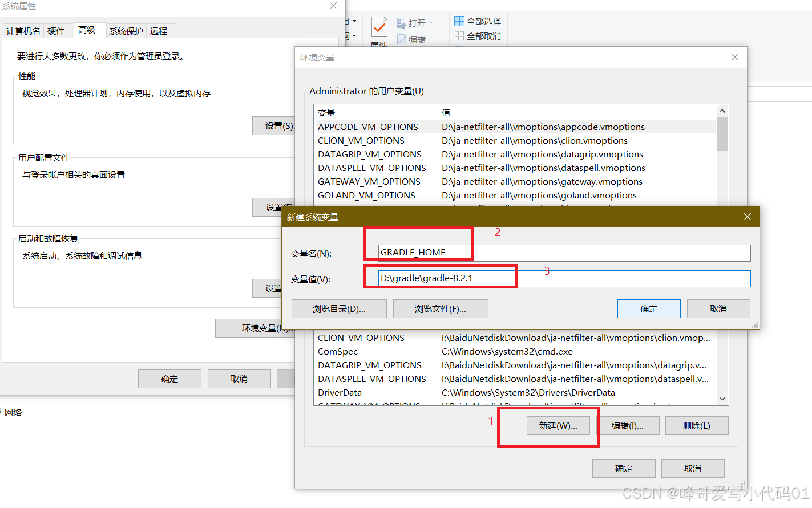Click 删除(L) to delete selected variable
This screenshot has width=812, height=508.
tap(697, 425)
